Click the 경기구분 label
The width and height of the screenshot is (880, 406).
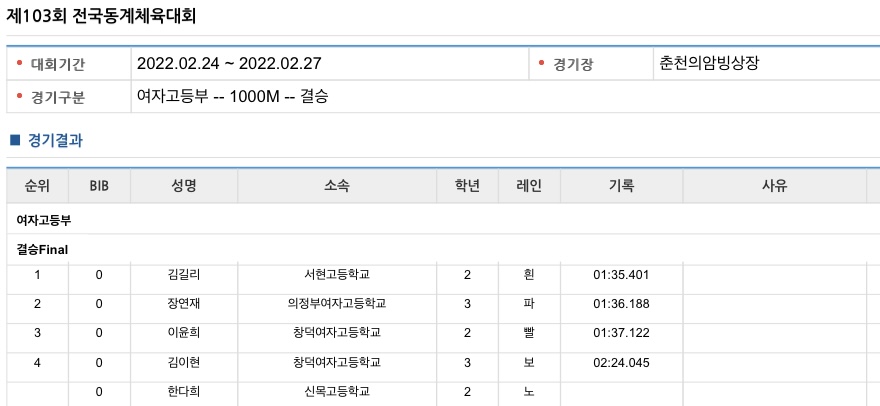(x=58, y=98)
